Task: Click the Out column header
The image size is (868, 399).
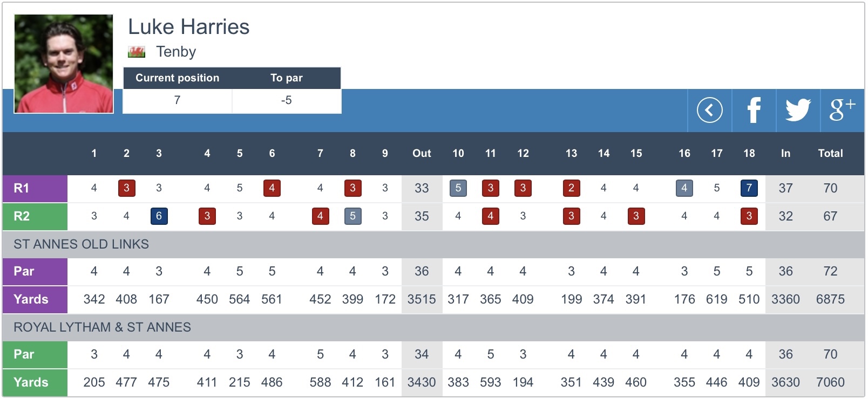Action: (x=422, y=153)
